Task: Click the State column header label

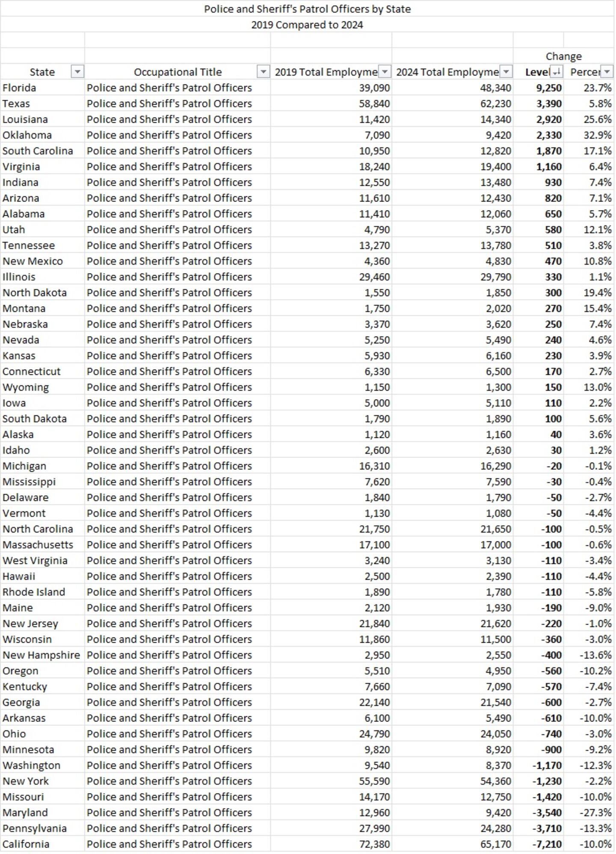Action: (41, 72)
